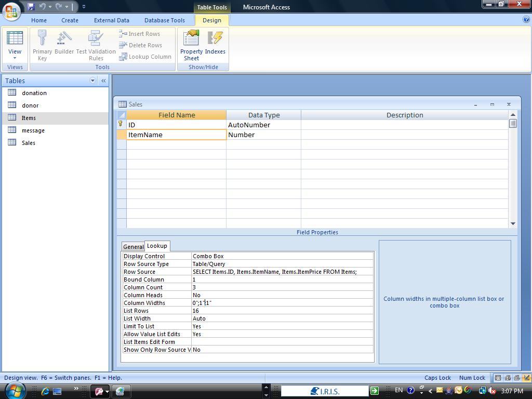Click the Data Type column header
The height and width of the screenshot is (399, 532).
pos(263,115)
